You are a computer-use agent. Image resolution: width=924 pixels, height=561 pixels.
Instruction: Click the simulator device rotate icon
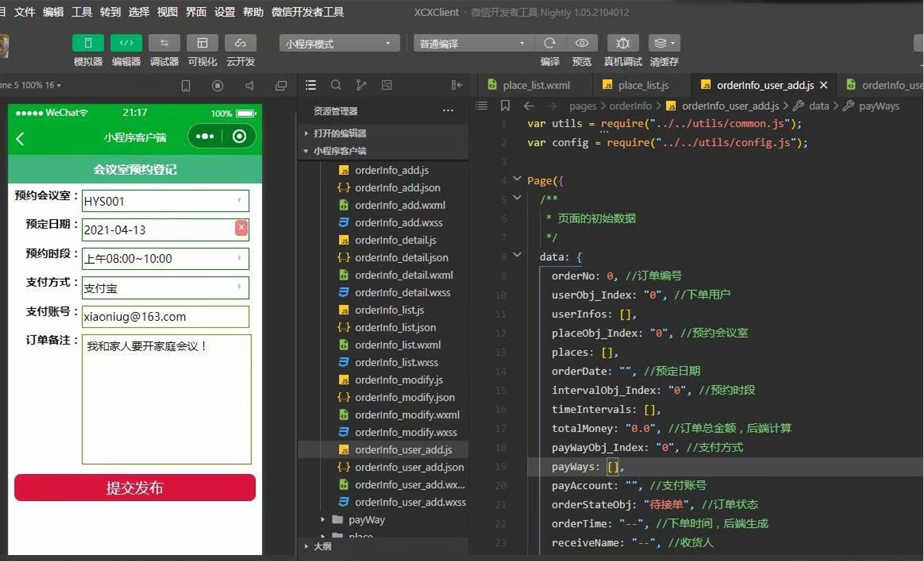point(186,86)
